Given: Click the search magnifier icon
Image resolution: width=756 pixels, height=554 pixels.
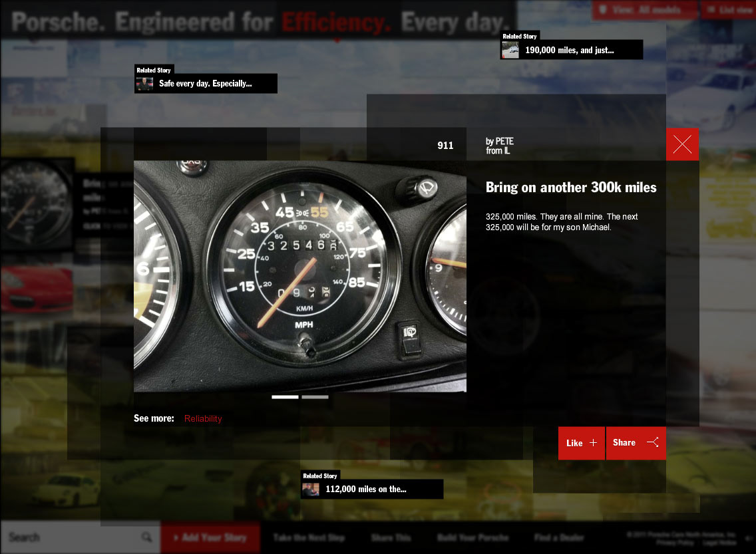Looking at the screenshot, I should tap(146, 537).
